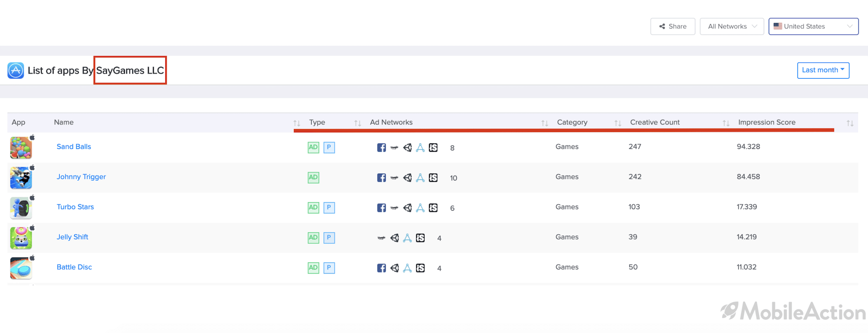868x333 pixels.
Task: Sort table by Name column arrows
Action: pos(297,123)
